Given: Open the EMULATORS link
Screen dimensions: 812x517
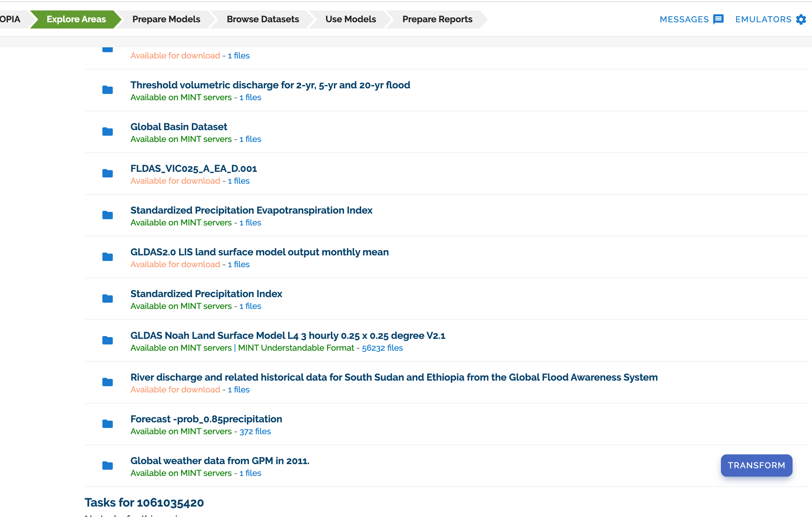Looking at the screenshot, I should (763, 19).
